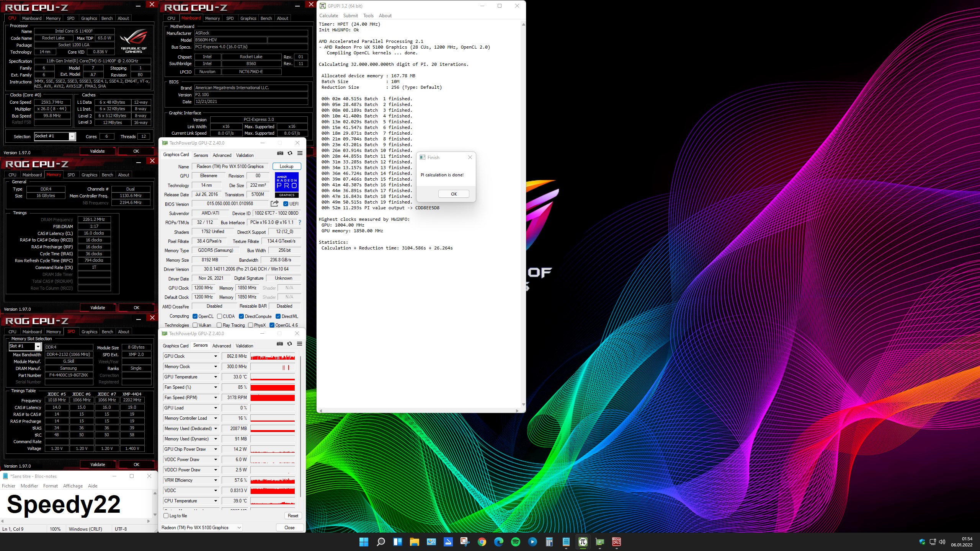980x551 pixels.
Task: Click Close button in GPU-Z Sensors
Action: [x=289, y=528]
